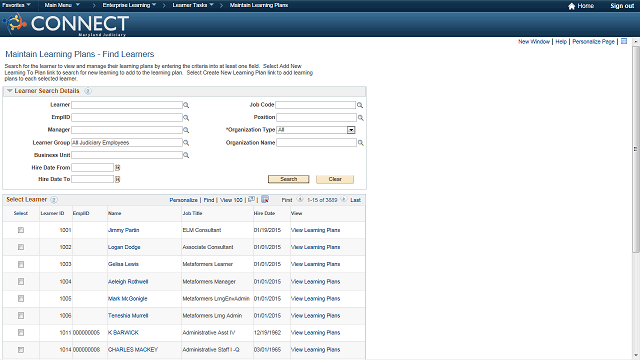Click the Hire Date From input field
This screenshot has height=360, width=640.
tap(92, 167)
